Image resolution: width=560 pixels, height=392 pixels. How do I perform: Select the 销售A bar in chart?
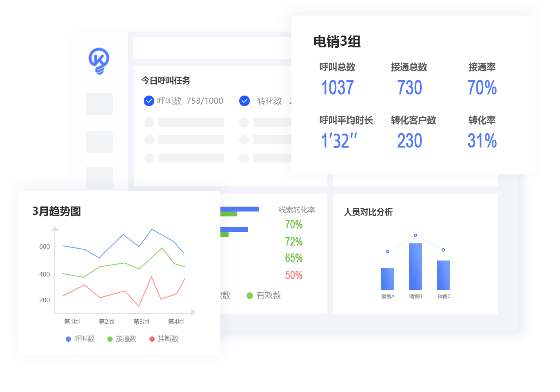click(x=388, y=279)
